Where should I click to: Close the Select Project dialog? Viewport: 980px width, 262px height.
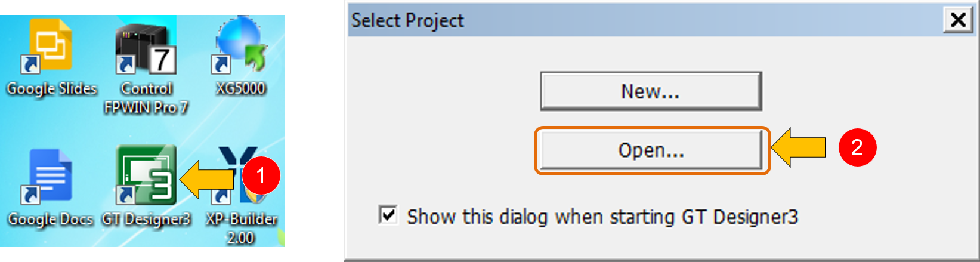coord(958,20)
